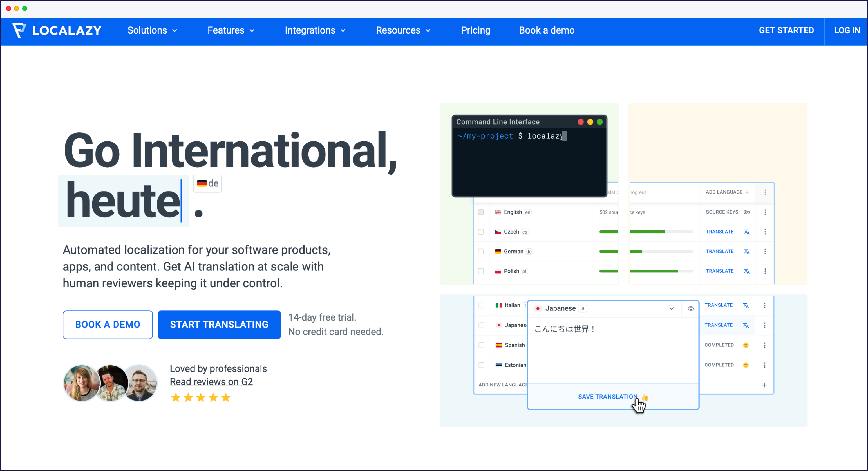Click the reviewers' profile photos

click(110, 383)
